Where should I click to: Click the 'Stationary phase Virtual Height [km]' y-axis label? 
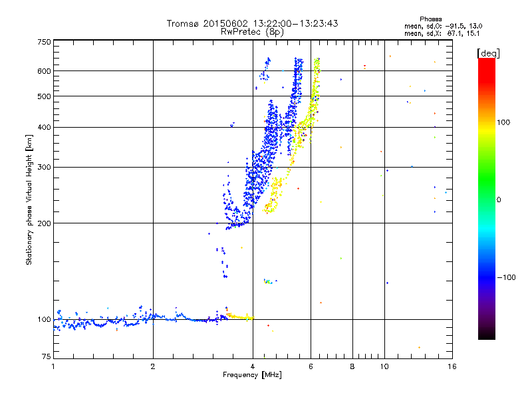[x=29, y=199]
